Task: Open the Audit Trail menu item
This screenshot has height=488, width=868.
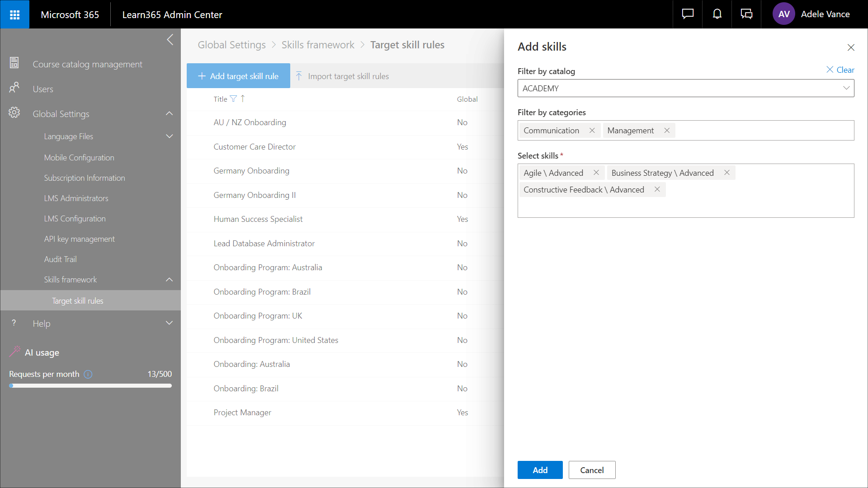Action: 60,259
